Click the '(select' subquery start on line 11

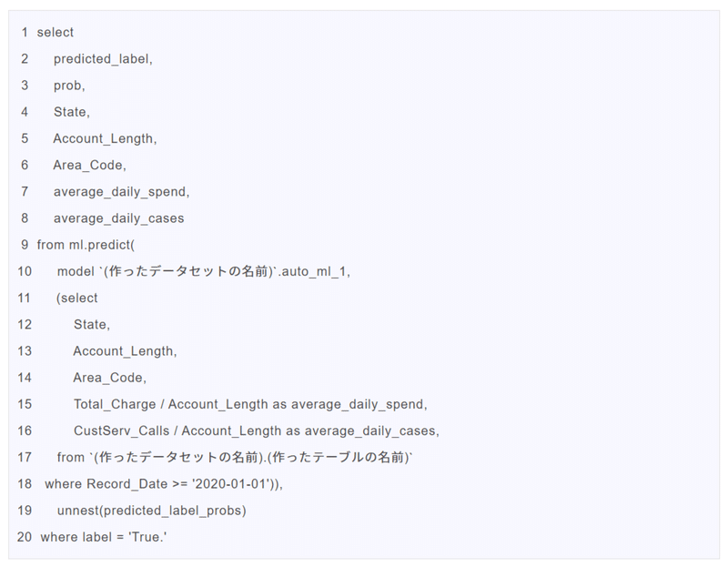[x=77, y=298]
